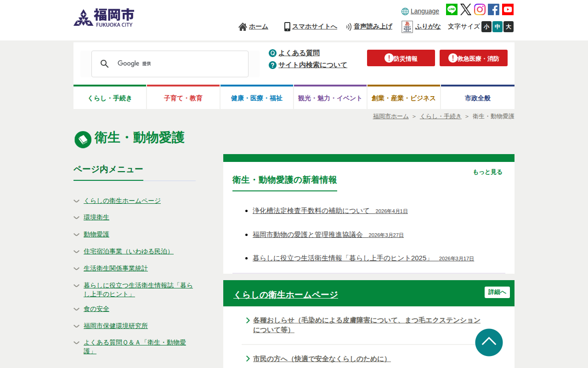This screenshot has height=368, width=588.
Task: Click the audio read-aloud speaker icon
Action: (x=349, y=27)
